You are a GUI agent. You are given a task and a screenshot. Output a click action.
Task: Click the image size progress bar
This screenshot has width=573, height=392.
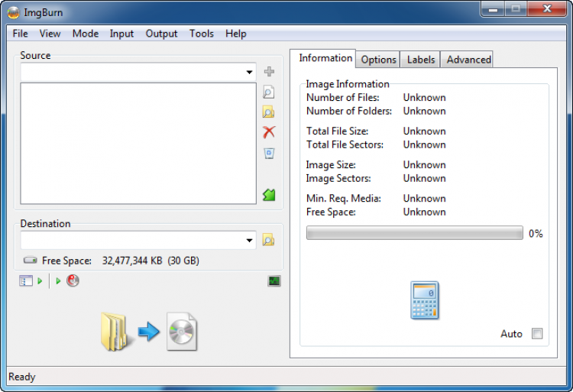414,233
